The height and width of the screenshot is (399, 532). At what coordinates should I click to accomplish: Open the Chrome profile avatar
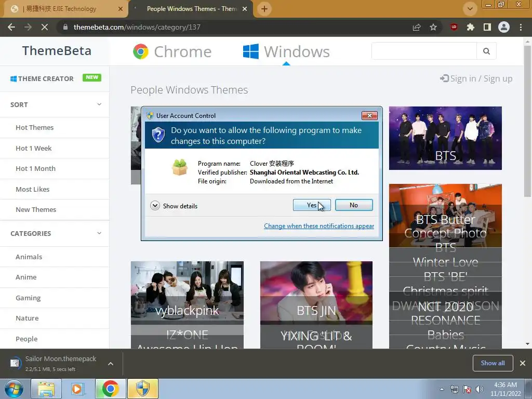504,27
